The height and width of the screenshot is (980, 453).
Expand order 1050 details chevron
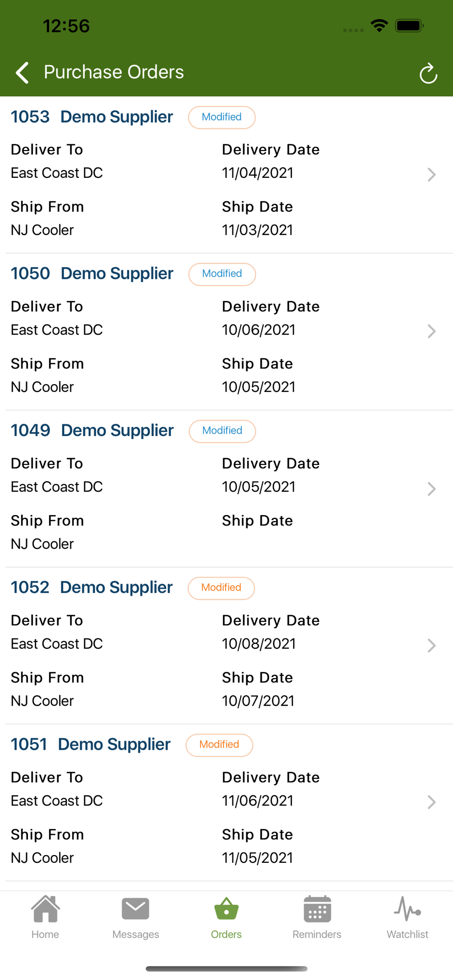[431, 331]
